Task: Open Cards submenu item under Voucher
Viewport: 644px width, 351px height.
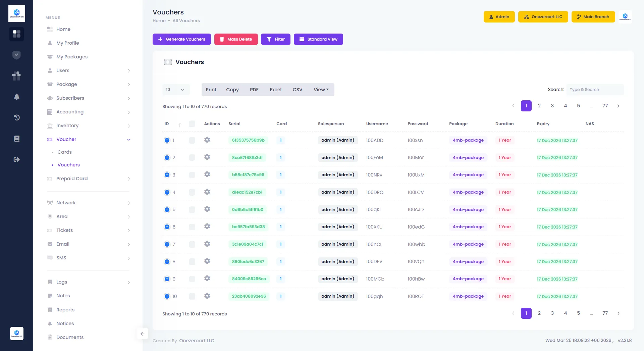Action: click(x=64, y=152)
